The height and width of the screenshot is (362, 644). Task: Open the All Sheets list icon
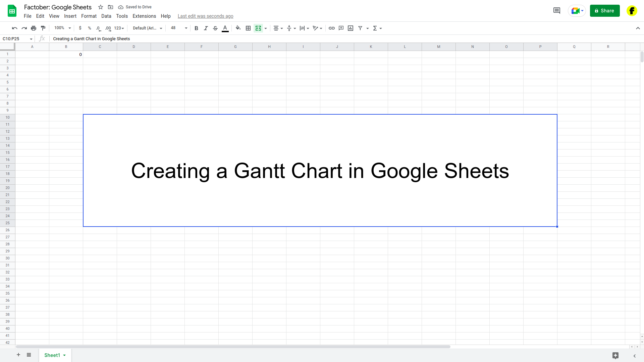[x=29, y=355]
